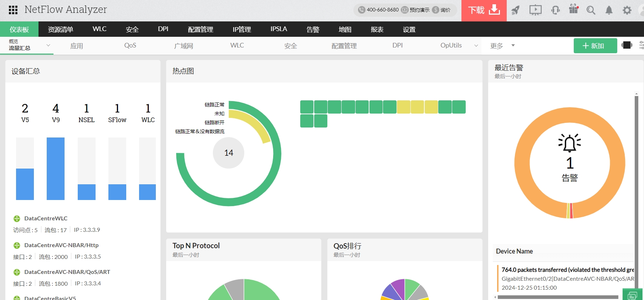Click the router icon beside DataCentreWLC
This screenshot has width=644, height=300.
[17, 219]
